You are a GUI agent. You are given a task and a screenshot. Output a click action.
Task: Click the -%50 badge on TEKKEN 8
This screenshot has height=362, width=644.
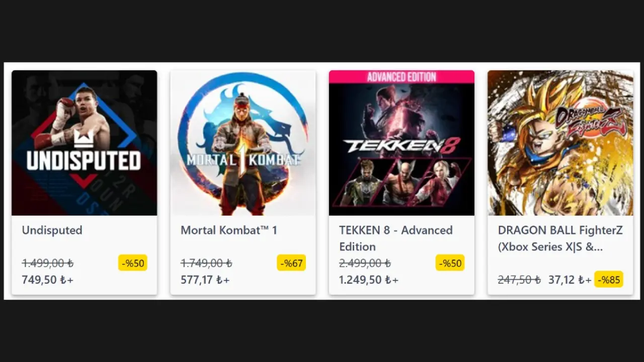[450, 263]
